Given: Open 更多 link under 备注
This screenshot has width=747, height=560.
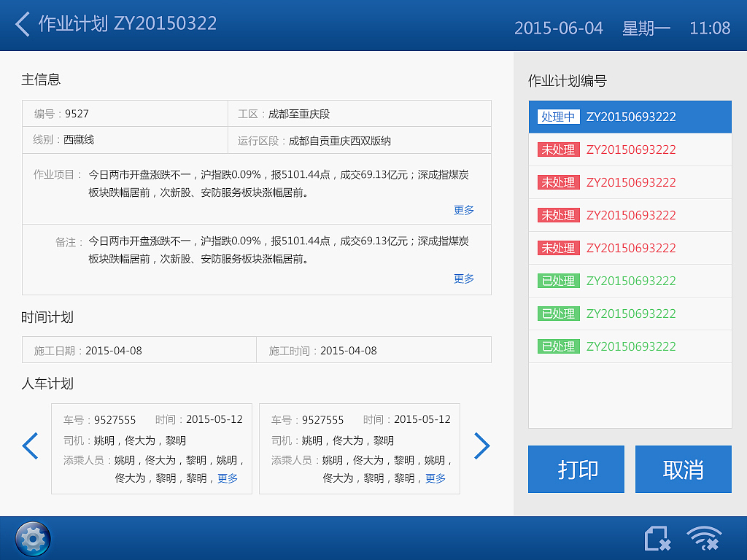Looking at the screenshot, I should (463, 279).
